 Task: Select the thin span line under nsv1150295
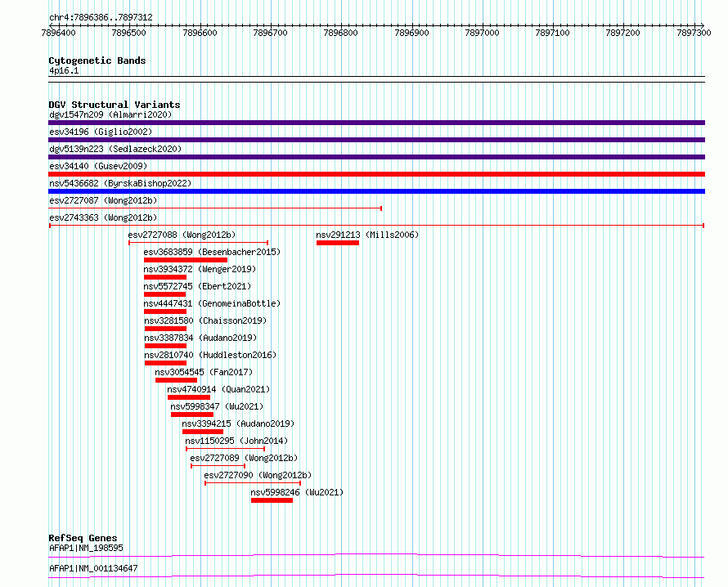point(226,449)
